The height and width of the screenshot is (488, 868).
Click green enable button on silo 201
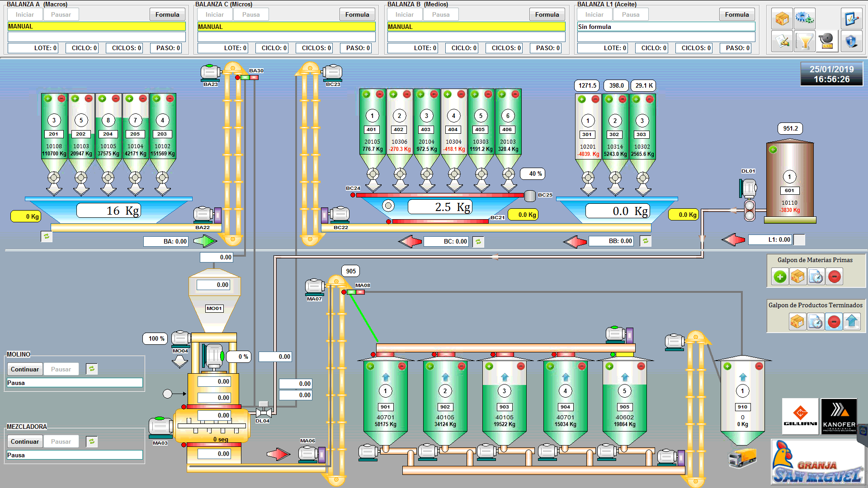[48, 99]
